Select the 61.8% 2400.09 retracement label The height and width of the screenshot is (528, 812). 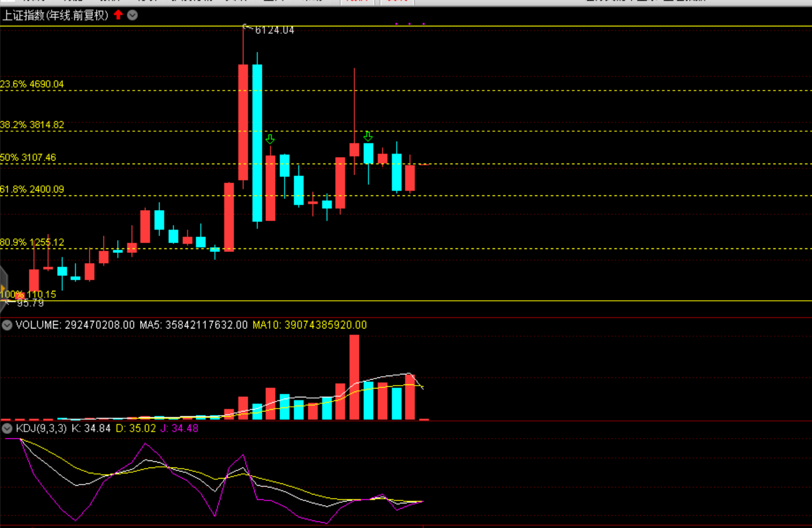[x=32, y=190]
